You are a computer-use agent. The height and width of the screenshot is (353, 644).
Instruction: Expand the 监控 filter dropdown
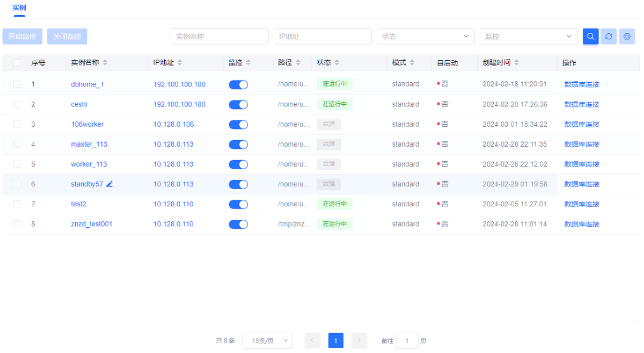tap(529, 37)
